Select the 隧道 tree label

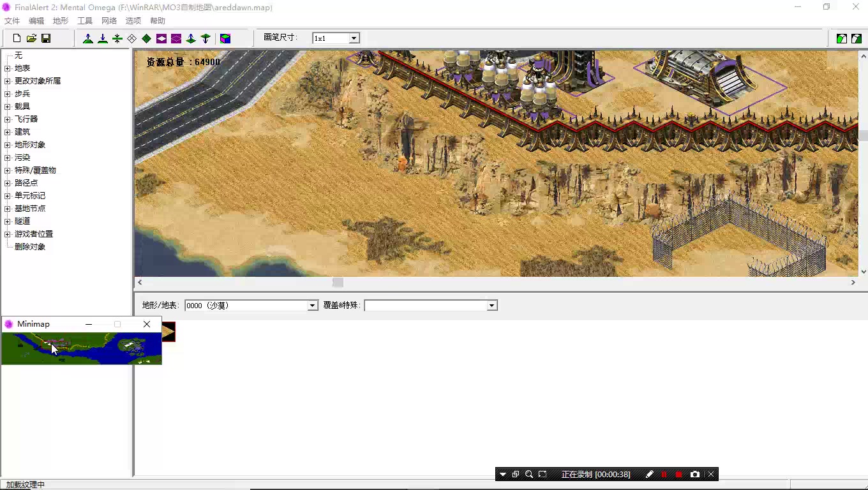point(22,221)
